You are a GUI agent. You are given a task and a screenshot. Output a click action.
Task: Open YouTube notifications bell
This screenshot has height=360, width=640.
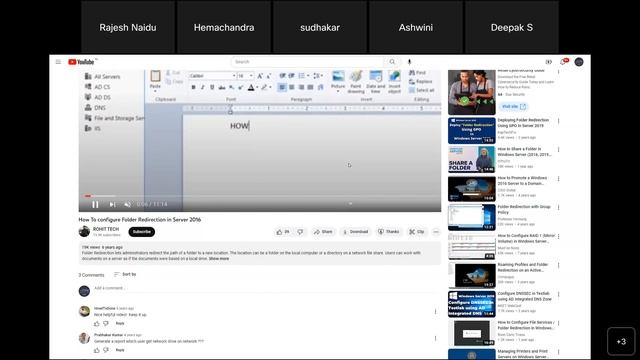(x=564, y=62)
